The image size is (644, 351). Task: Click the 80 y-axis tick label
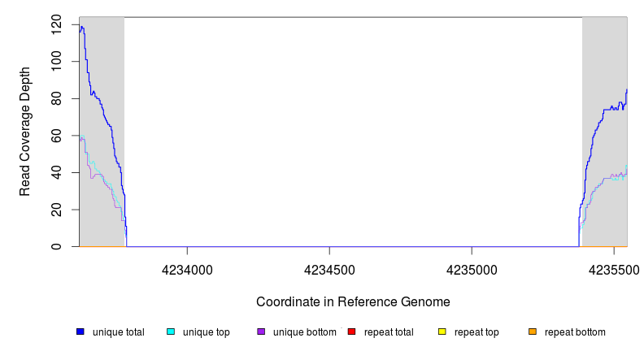[x=56, y=98]
